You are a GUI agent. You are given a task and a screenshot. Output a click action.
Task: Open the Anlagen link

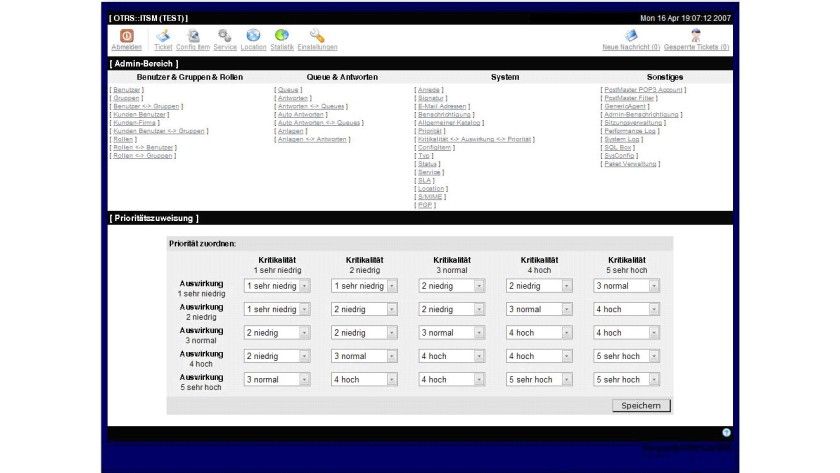290,131
